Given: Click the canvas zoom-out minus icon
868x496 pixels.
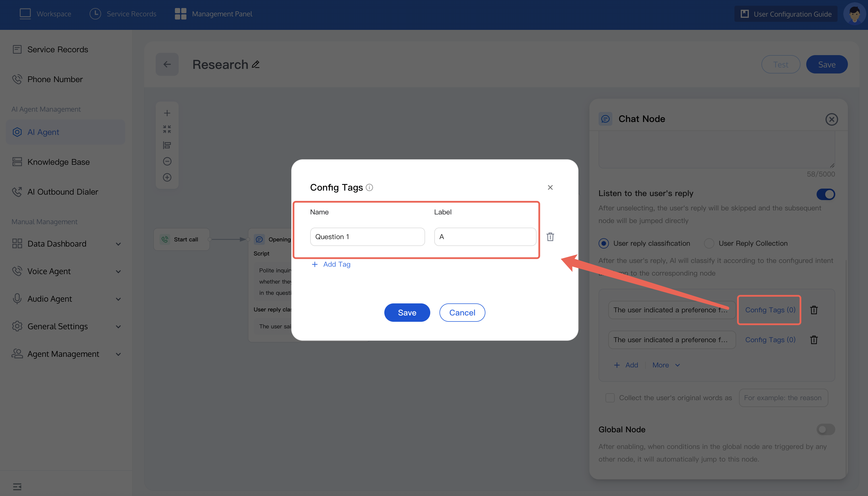Looking at the screenshot, I should click(x=167, y=161).
